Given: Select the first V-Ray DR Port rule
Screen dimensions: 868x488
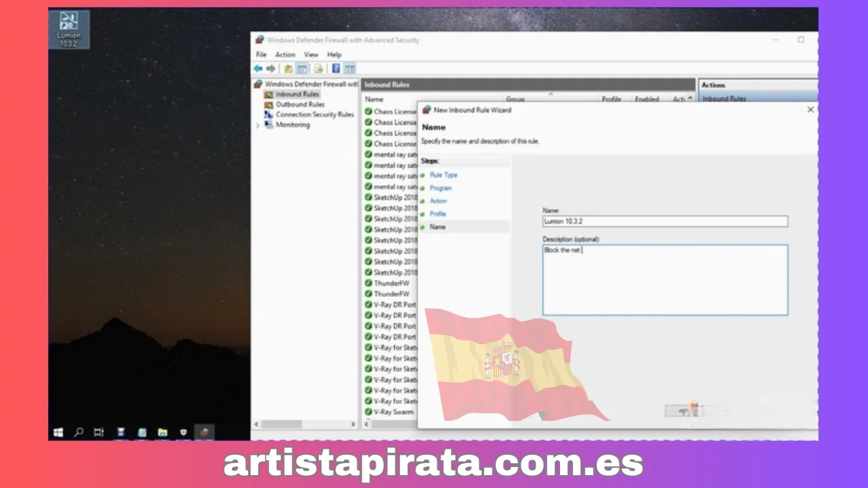Looking at the screenshot, I should point(391,304).
